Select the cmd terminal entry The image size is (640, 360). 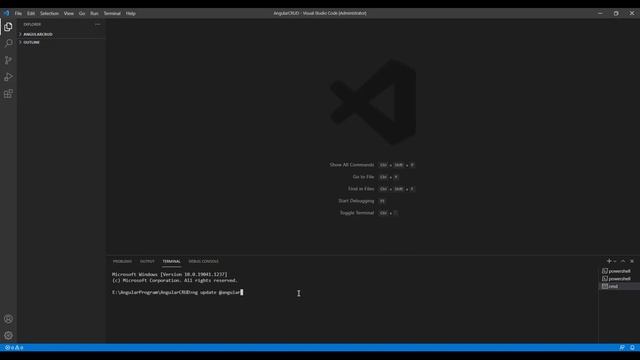point(618,287)
